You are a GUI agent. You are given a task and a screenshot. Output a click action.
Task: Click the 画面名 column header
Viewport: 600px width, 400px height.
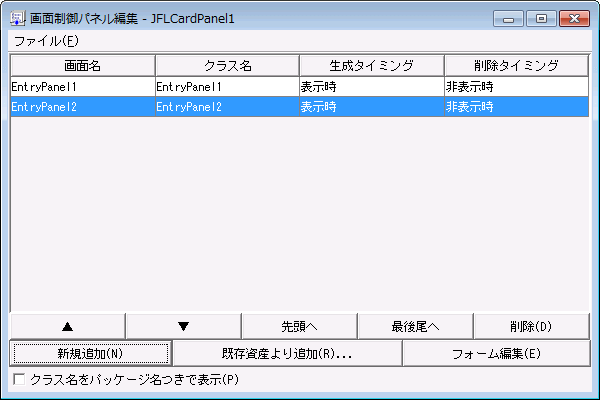pos(83,66)
